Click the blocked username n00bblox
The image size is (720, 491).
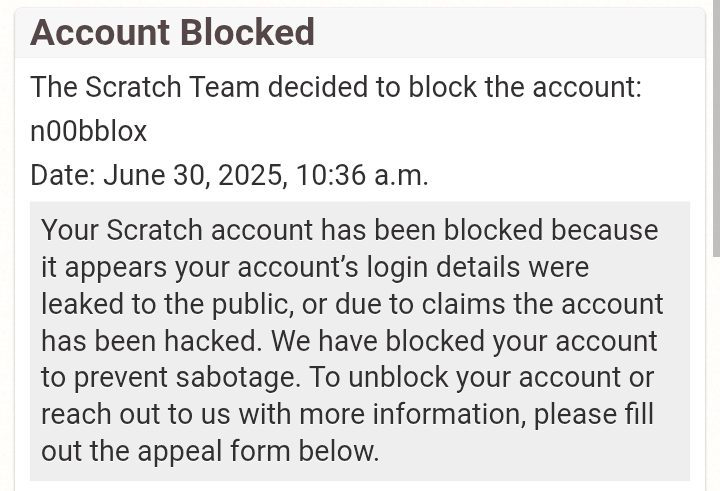tap(89, 131)
